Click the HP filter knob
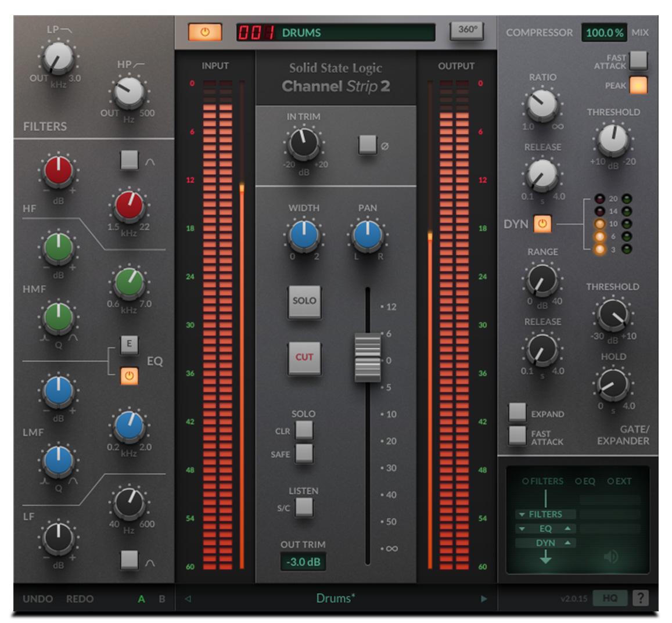672x623 pixels. point(128,92)
